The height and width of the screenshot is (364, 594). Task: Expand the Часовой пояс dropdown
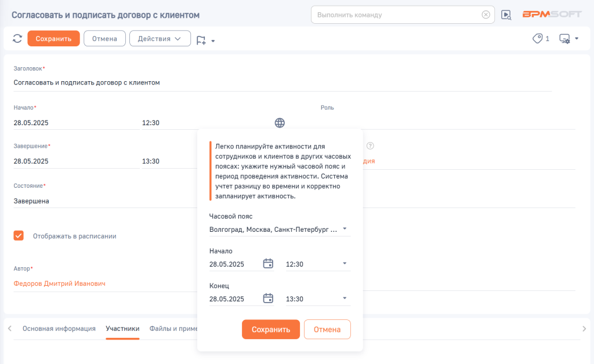point(345,229)
